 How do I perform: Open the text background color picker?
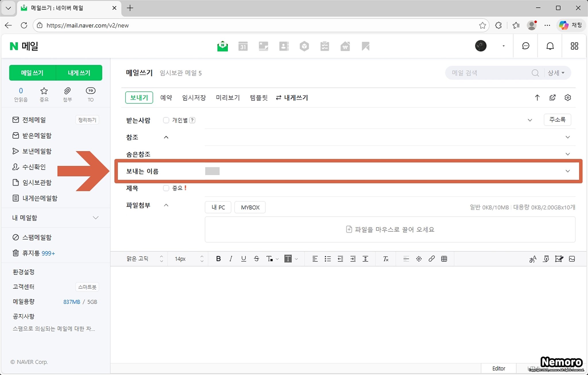pyautogui.click(x=288, y=259)
